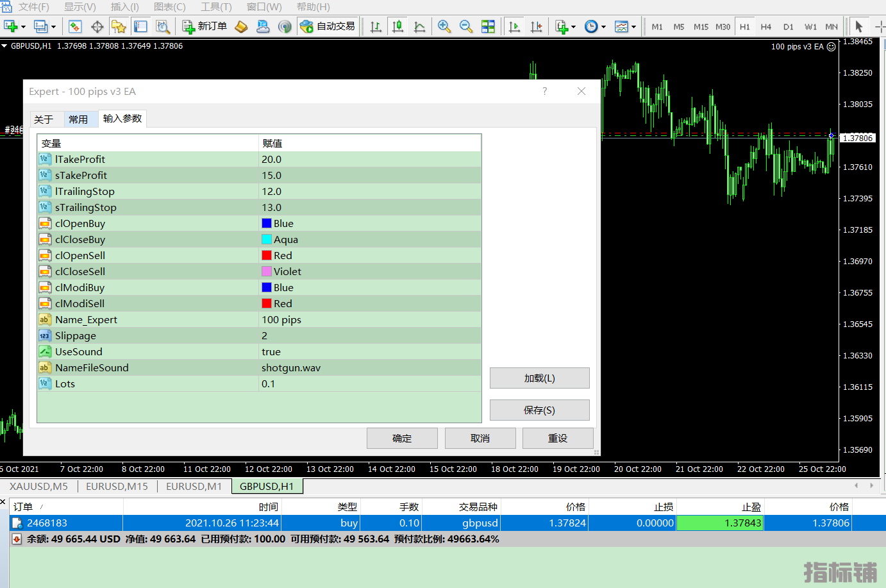Switch to the 常用 tab
The width and height of the screenshot is (886, 588).
pos(78,119)
